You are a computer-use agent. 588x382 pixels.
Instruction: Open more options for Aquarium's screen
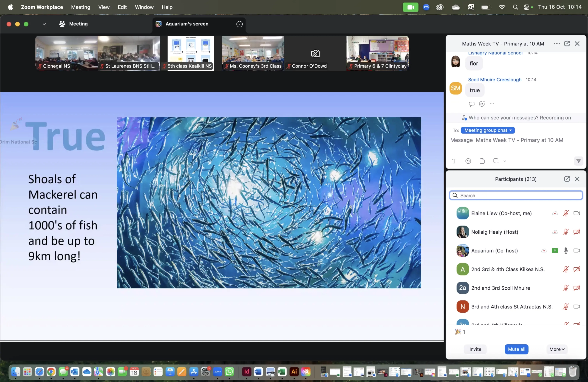(x=239, y=24)
